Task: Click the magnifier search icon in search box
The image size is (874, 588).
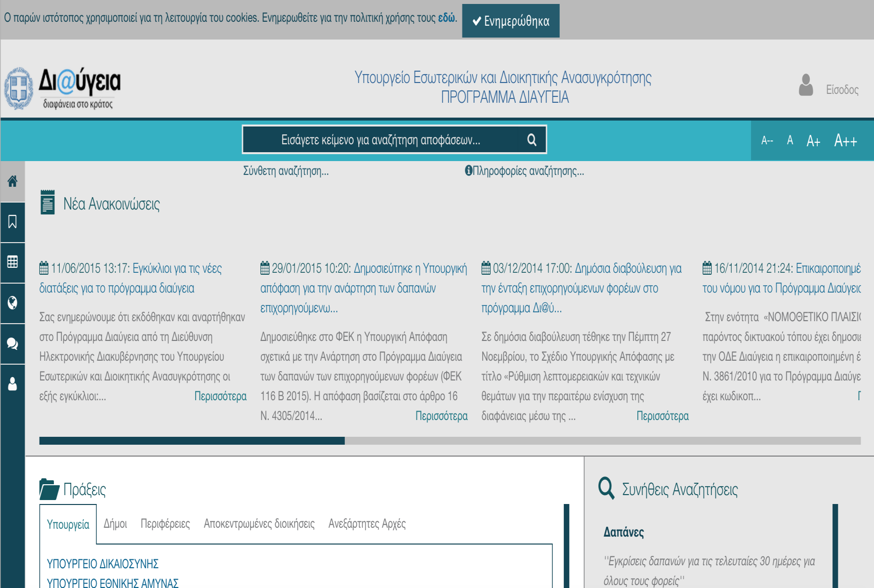Action: (x=532, y=140)
